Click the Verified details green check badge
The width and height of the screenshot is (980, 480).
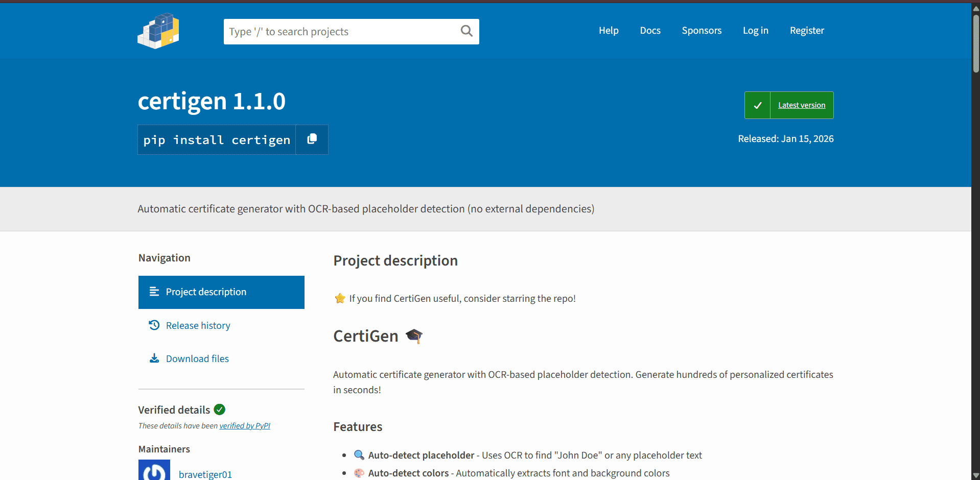(220, 410)
